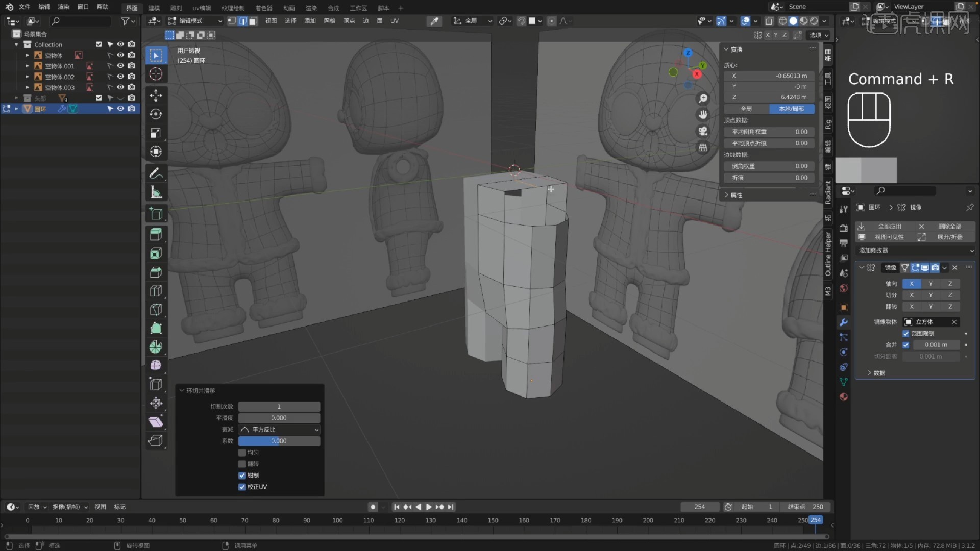The width and height of the screenshot is (980, 551).
Task: Hide 空物体.003 in viewport
Action: pos(120,87)
